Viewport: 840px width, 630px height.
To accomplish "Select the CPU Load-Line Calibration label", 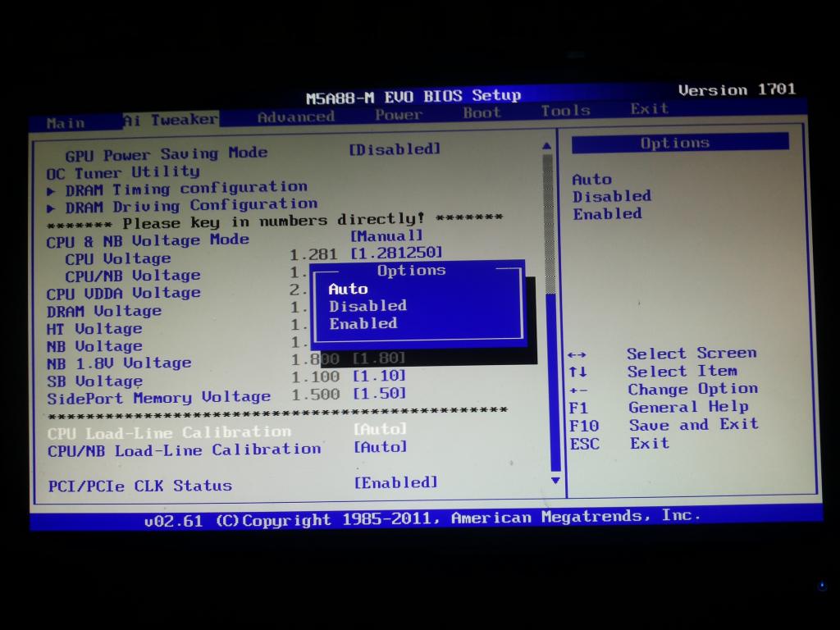I will [169, 432].
